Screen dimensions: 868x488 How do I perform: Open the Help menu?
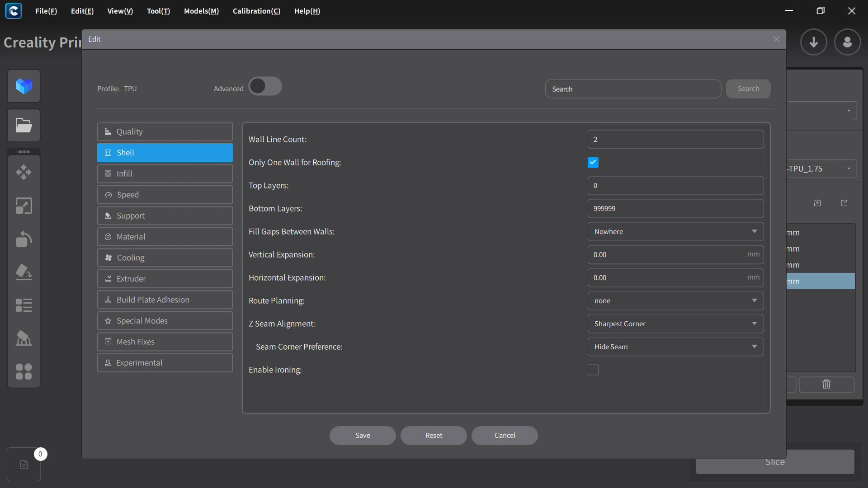tap(307, 11)
